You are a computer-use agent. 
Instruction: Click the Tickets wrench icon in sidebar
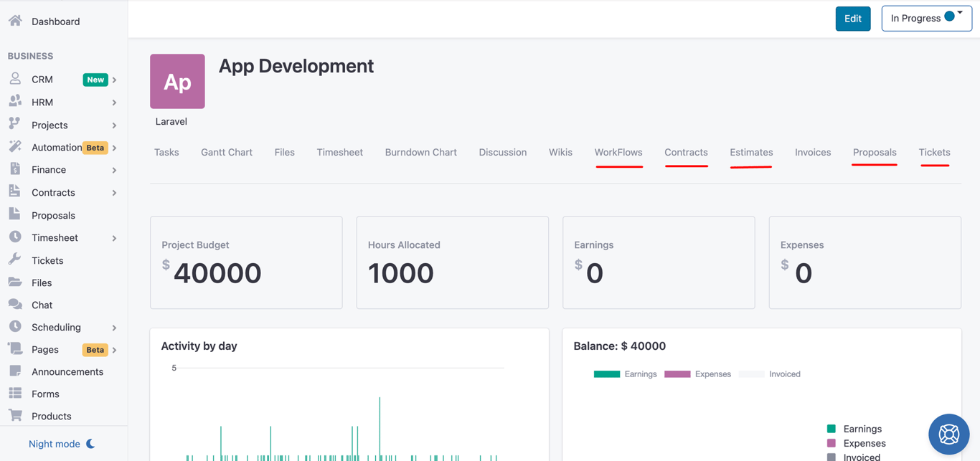coord(15,260)
